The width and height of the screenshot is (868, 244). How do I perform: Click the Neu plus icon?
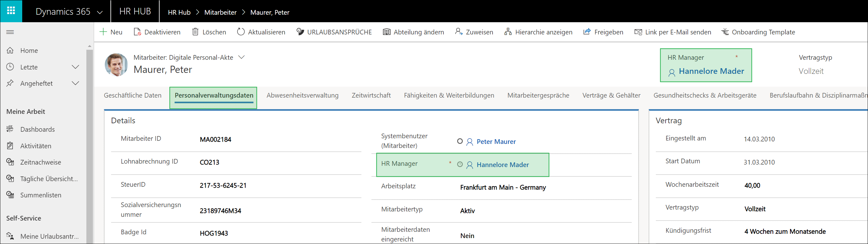point(103,32)
